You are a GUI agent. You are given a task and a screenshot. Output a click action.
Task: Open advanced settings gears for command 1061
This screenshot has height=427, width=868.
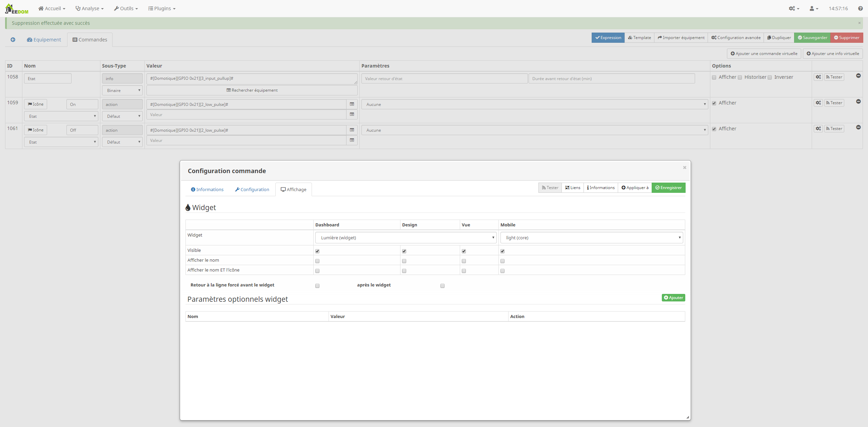coord(818,129)
